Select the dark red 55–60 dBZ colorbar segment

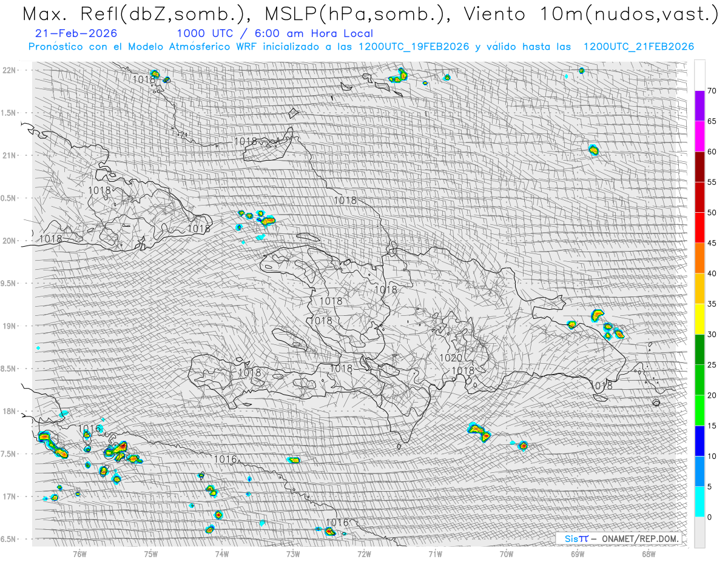coord(699,167)
